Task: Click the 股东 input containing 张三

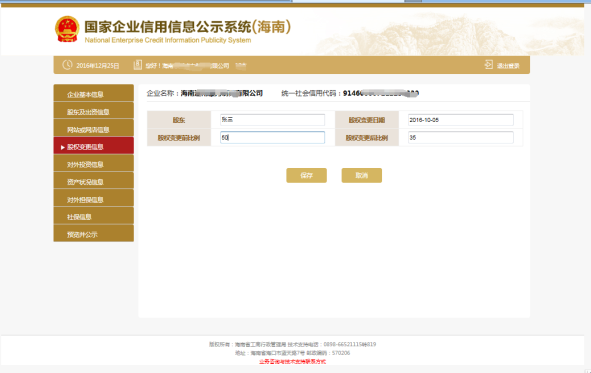Action: (x=272, y=120)
